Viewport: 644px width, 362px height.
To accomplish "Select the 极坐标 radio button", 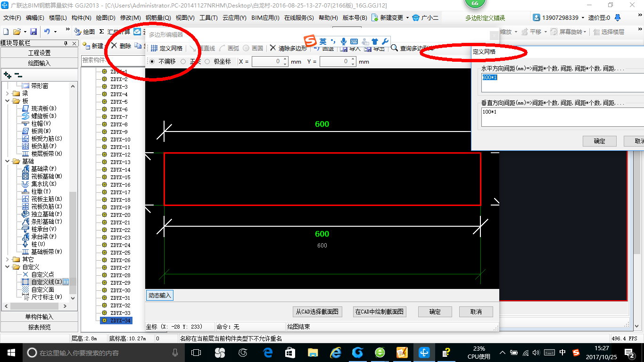I will coord(207,61).
